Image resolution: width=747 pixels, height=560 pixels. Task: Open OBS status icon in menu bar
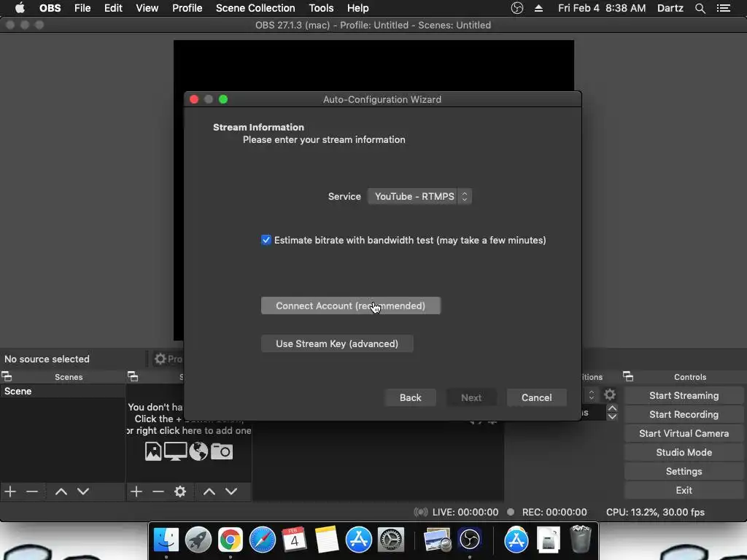click(517, 8)
